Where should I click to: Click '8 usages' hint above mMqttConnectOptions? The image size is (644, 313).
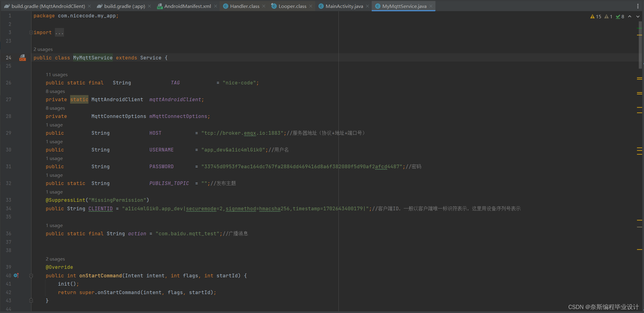pos(55,108)
